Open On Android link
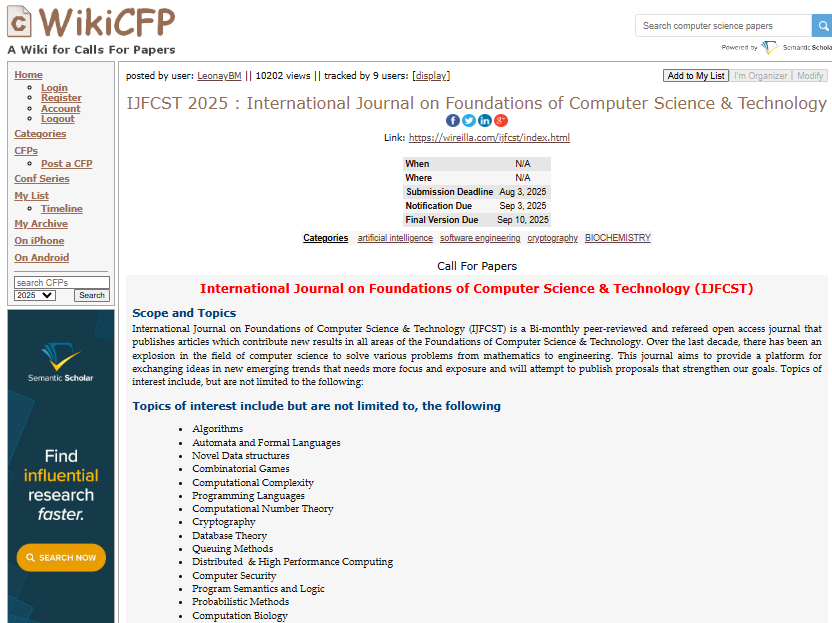 41,257
